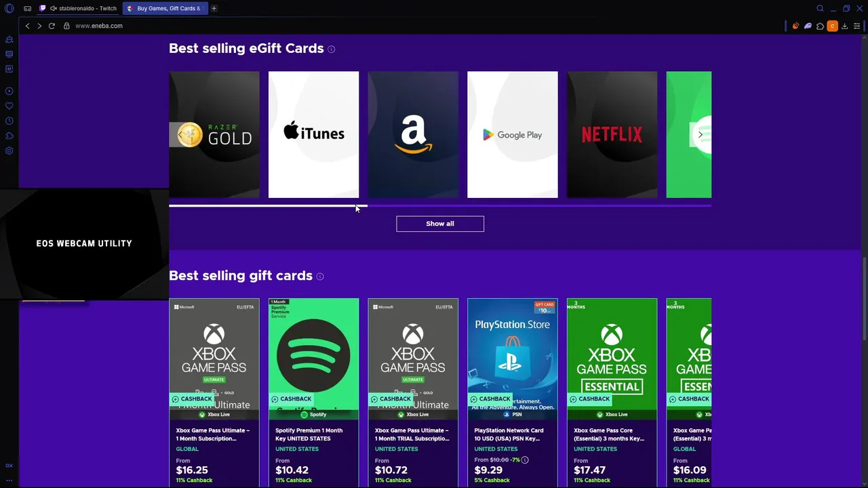Reload the eneba.com page
The width and height of the screenshot is (868, 488).
click(x=52, y=26)
